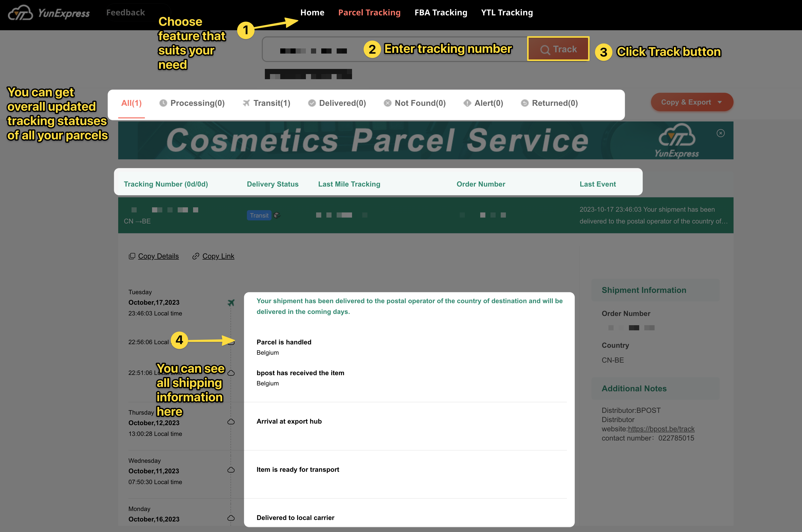Close the Cosmetics Parcel Service banner
Screen dimensions: 802x532
click(x=720, y=133)
